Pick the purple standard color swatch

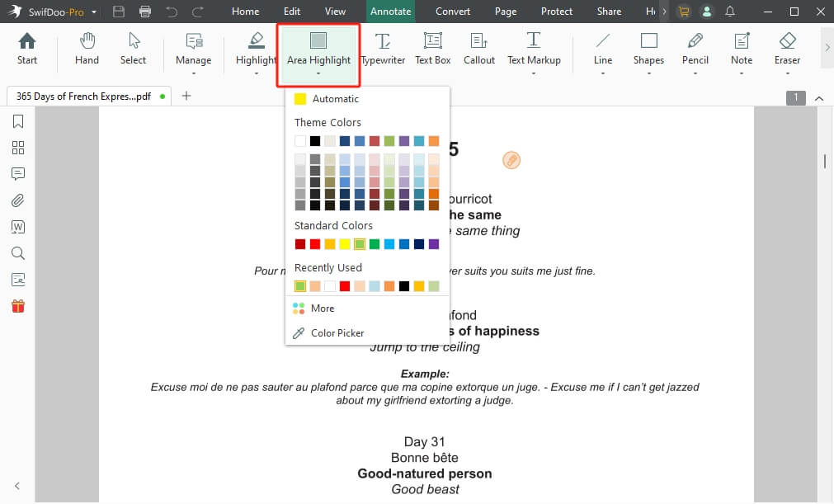pos(434,244)
